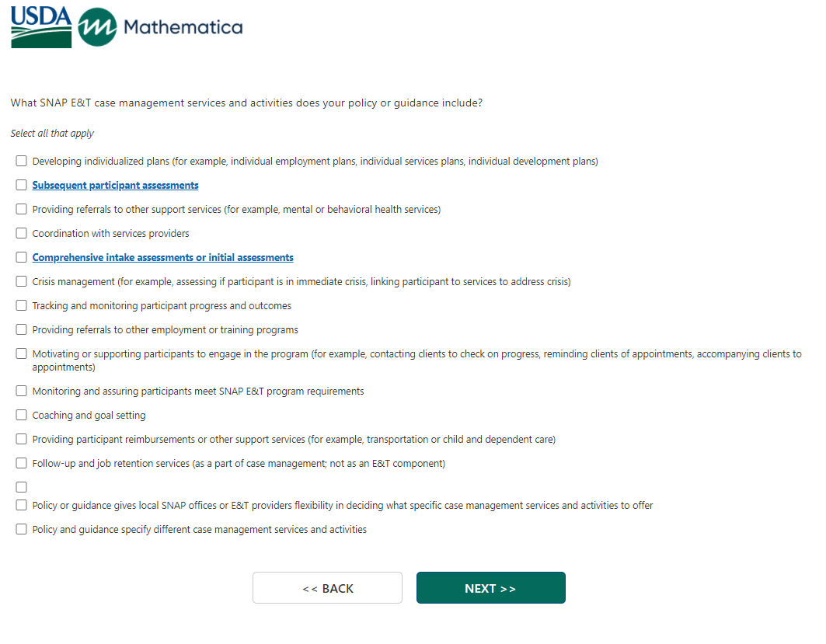
Task: Go to the previous page with BACK
Action: [x=327, y=588]
